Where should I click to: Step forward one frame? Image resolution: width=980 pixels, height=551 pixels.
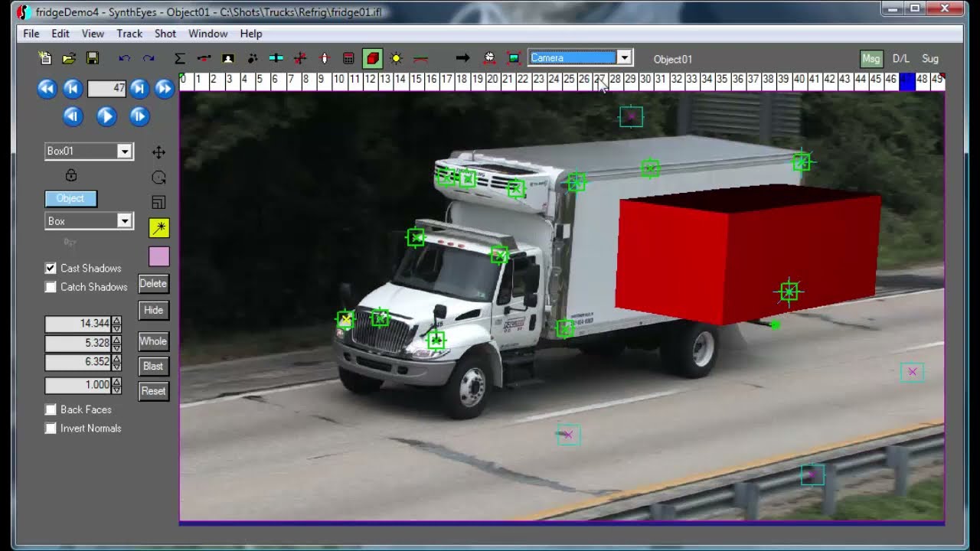(x=139, y=116)
